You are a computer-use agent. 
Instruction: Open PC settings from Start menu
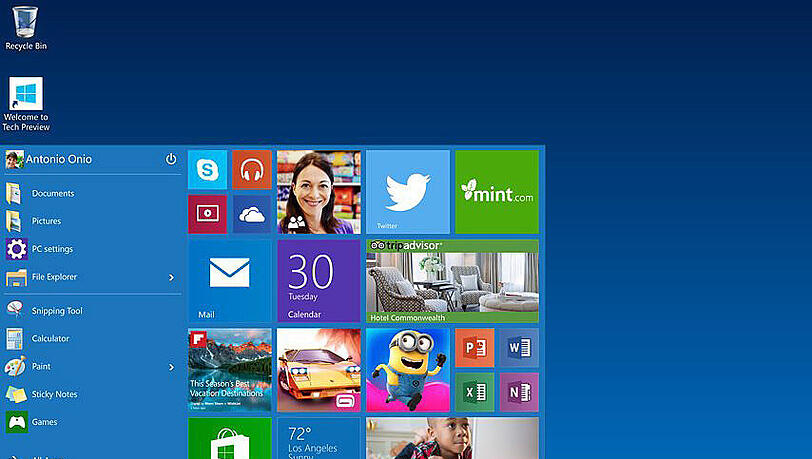(93, 249)
